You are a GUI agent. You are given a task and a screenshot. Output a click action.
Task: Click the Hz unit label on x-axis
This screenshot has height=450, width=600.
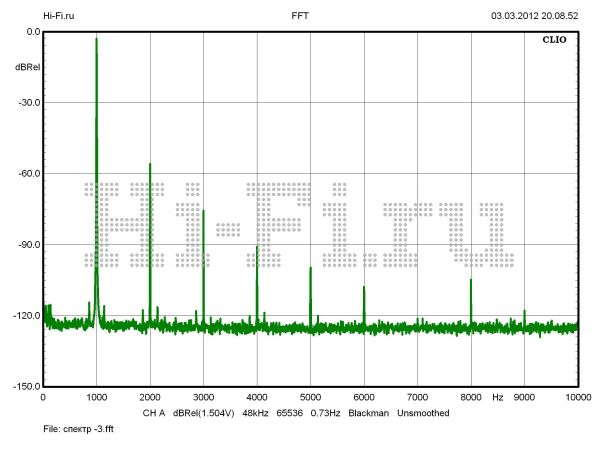click(x=497, y=397)
